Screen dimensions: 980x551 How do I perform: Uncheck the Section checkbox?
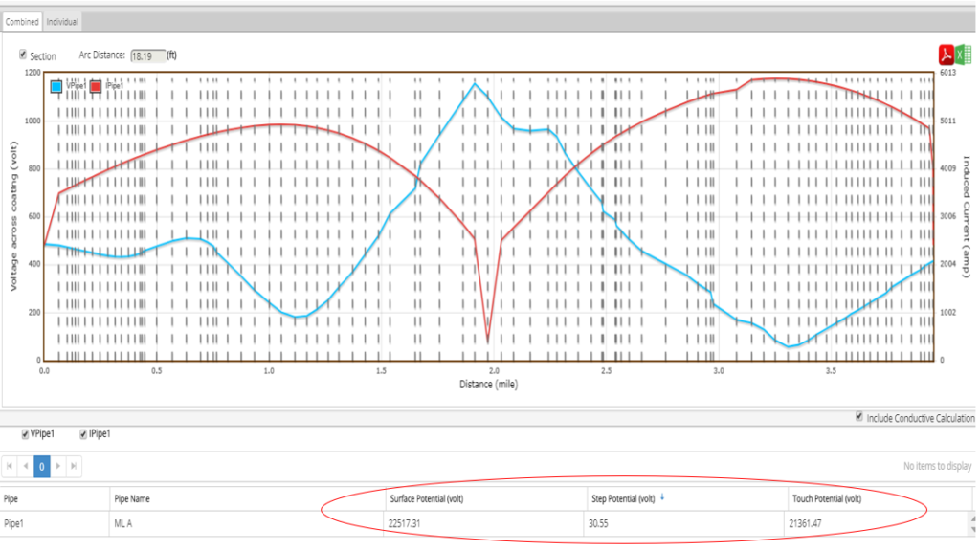(23, 55)
